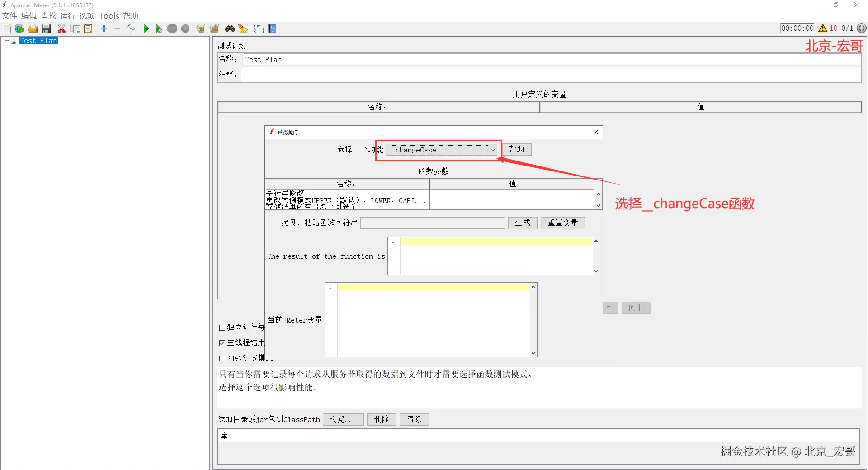
Task: Click the 浏览... button
Action: click(343, 419)
